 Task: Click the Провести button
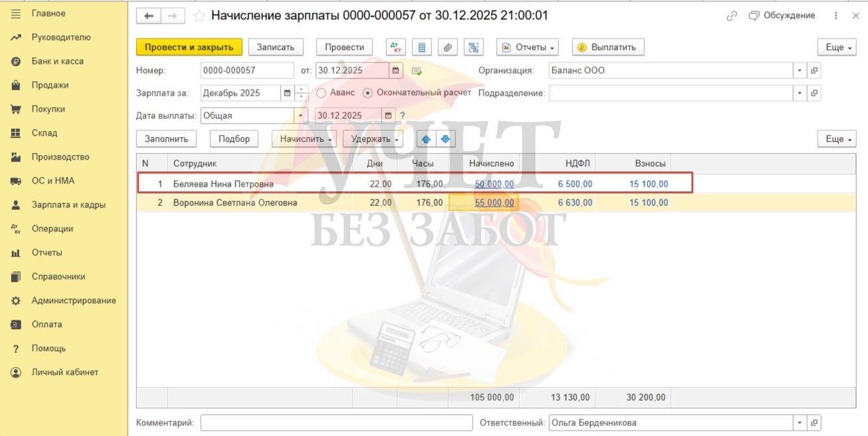pyautogui.click(x=345, y=47)
